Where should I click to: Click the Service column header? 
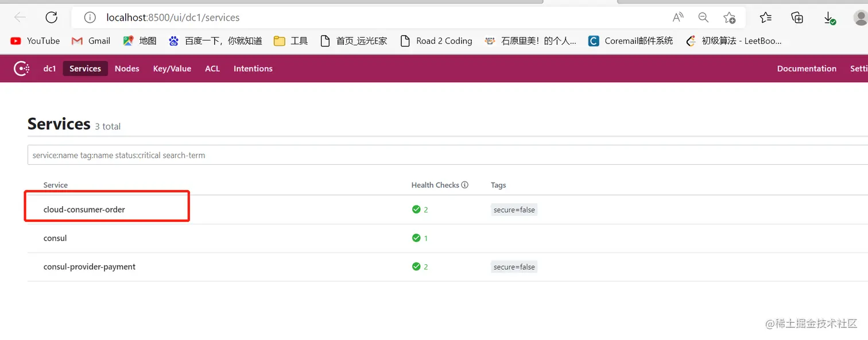(x=56, y=185)
